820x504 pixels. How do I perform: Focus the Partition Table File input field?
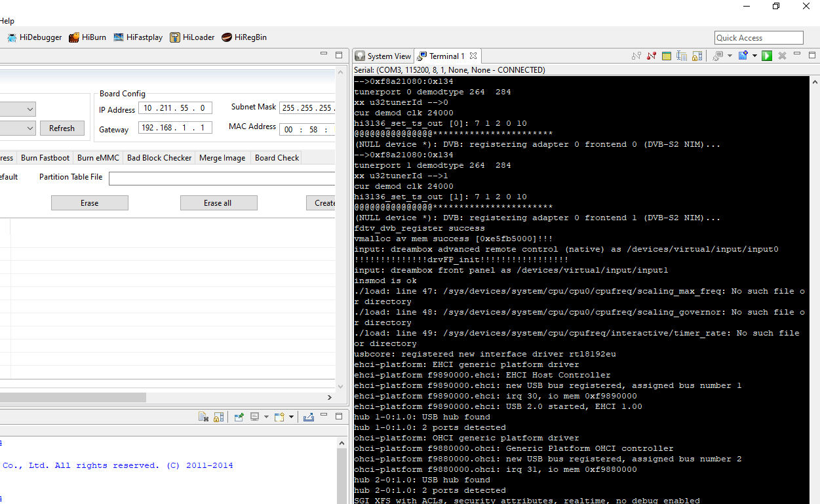222,178
